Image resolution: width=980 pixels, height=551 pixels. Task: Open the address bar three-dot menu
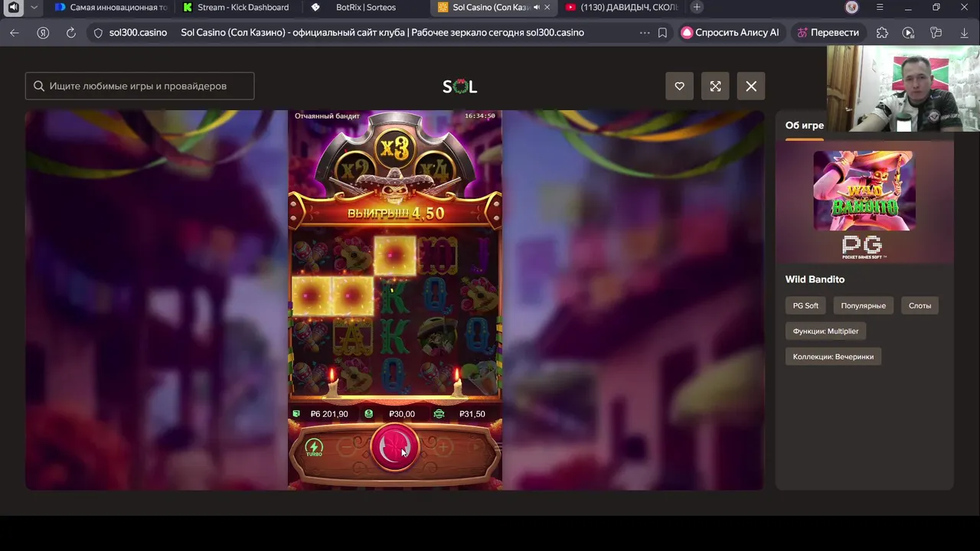(x=644, y=33)
